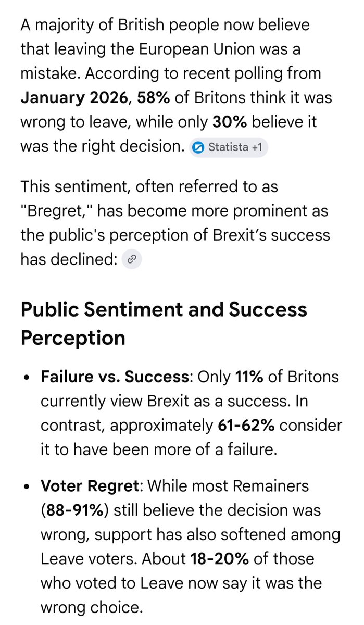Click the 'Voter Regret' bullet label
Viewport: 364px width, 625px height.
click(92, 485)
